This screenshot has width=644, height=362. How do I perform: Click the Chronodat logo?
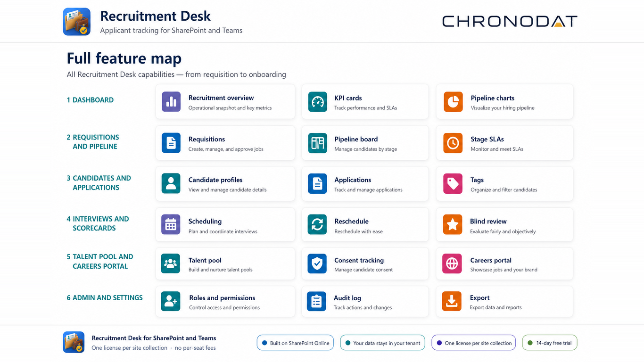510,21
